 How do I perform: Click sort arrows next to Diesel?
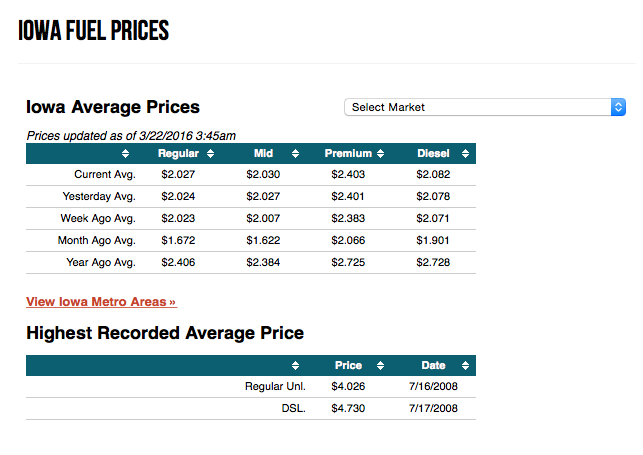pos(465,154)
